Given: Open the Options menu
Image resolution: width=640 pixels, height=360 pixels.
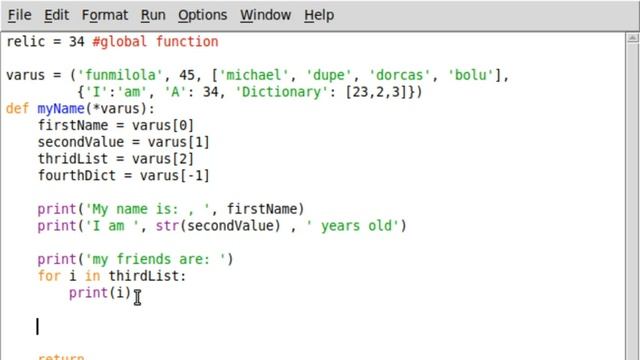Looking at the screenshot, I should point(202,15).
